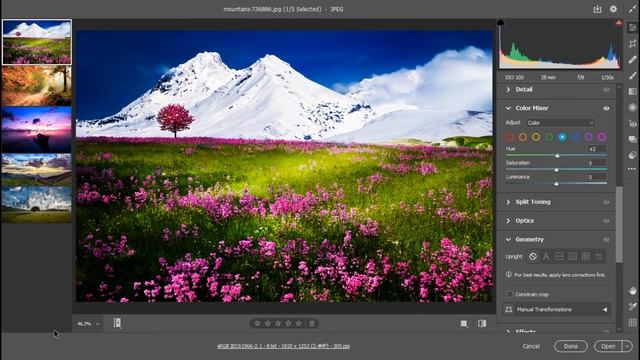Select the magenta color channel swatch
640x360 pixels.
(602, 137)
